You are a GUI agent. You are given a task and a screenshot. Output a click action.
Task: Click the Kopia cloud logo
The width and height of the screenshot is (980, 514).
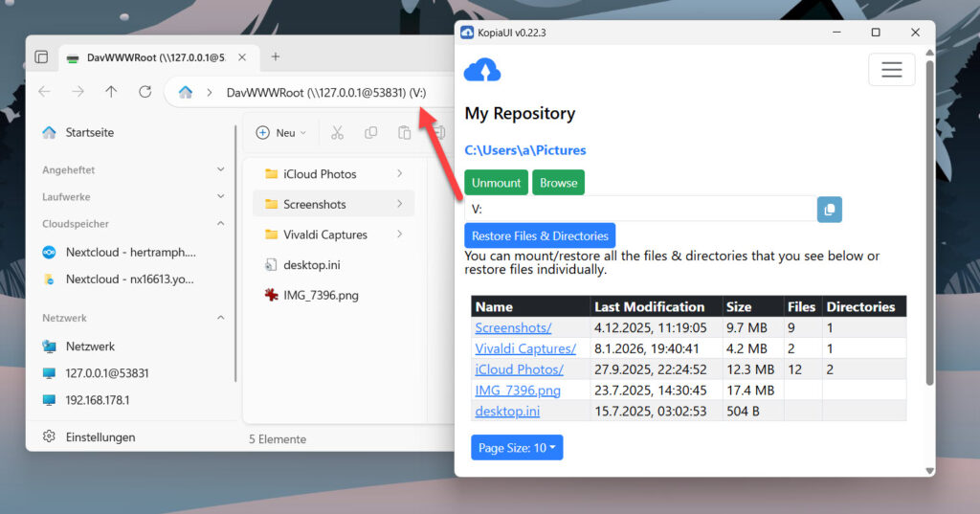481,71
